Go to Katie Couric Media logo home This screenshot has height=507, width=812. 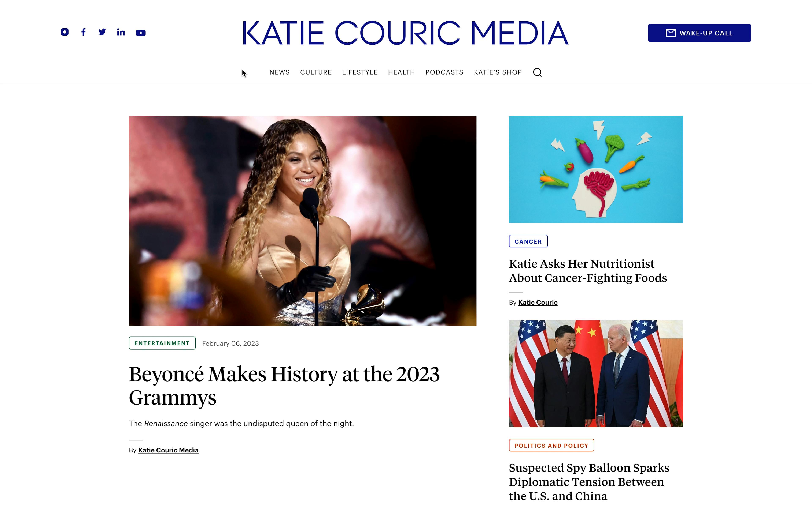click(x=405, y=33)
